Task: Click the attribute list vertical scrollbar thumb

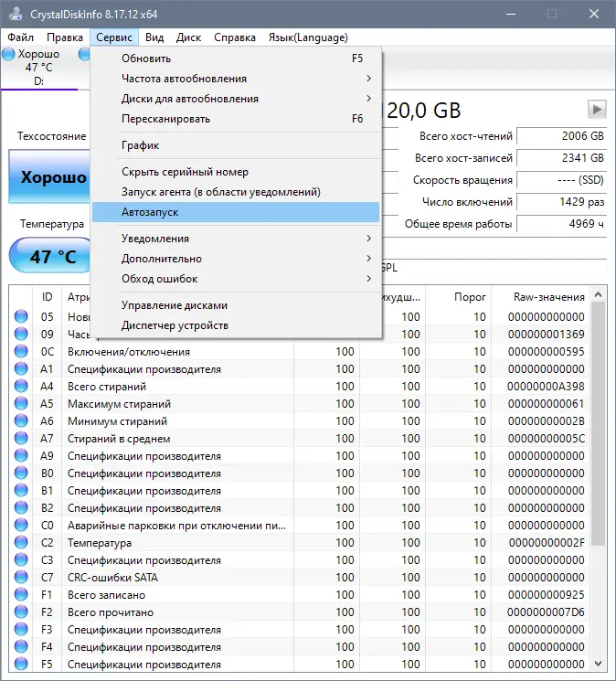Action: point(599,424)
